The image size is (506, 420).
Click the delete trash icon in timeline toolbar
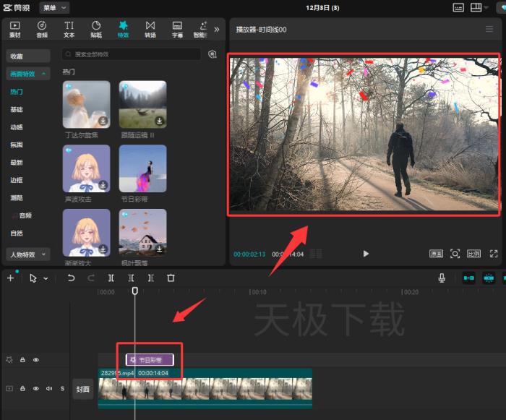pyautogui.click(x=171, y=278)
